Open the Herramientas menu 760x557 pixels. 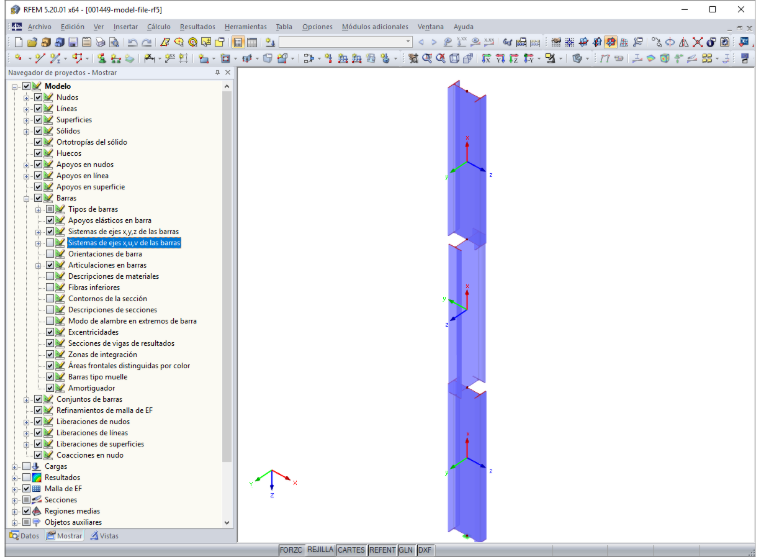coord(245,27)
